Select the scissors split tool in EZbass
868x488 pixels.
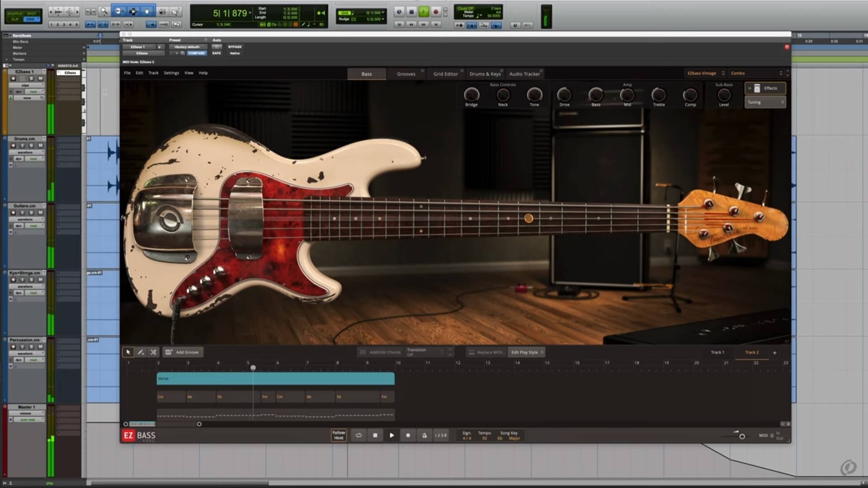(153, 352)
